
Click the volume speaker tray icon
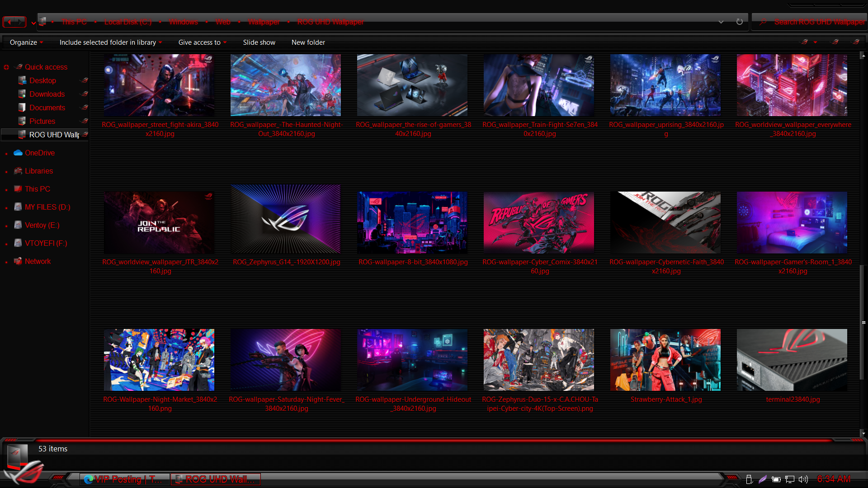pos(803,479)
